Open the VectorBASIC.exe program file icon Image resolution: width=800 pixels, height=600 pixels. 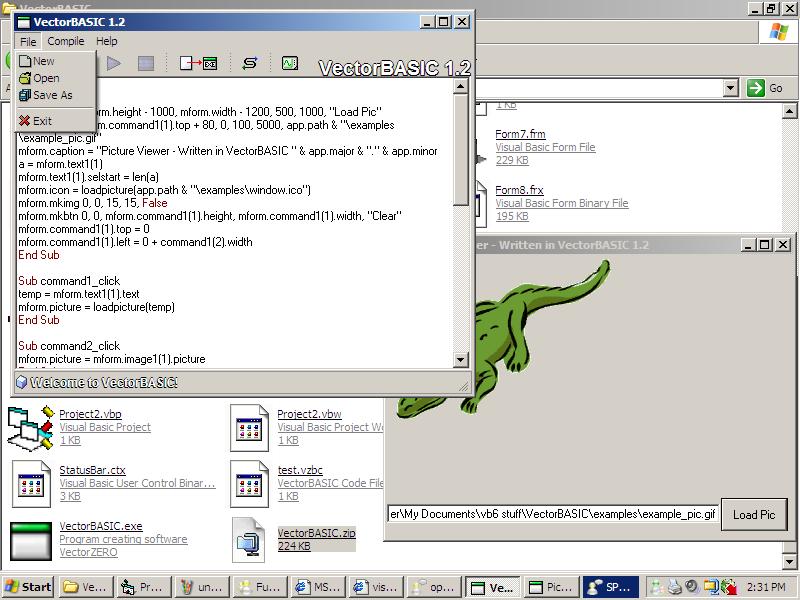30,540
